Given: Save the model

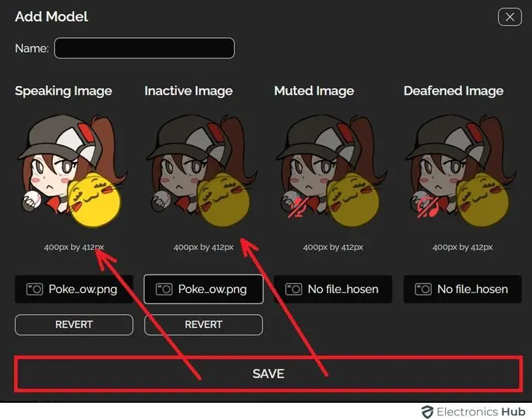Looking at the screenshot, I should pos(268,374).
